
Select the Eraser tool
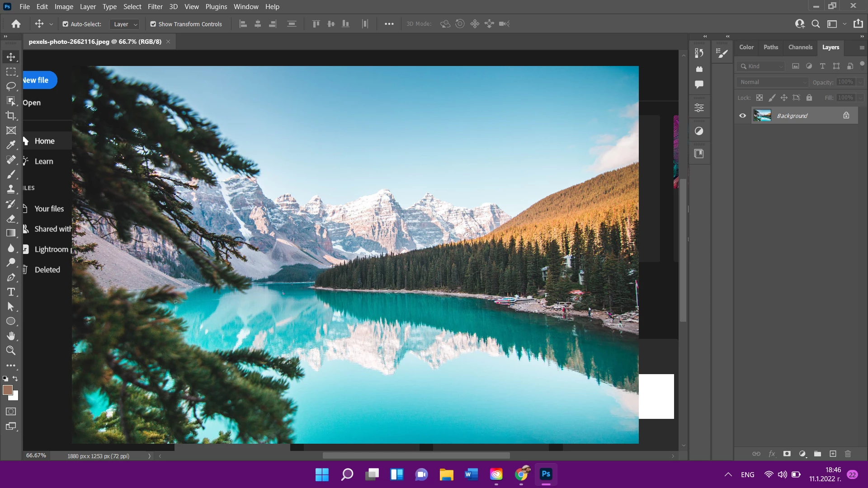click(11, 219)
